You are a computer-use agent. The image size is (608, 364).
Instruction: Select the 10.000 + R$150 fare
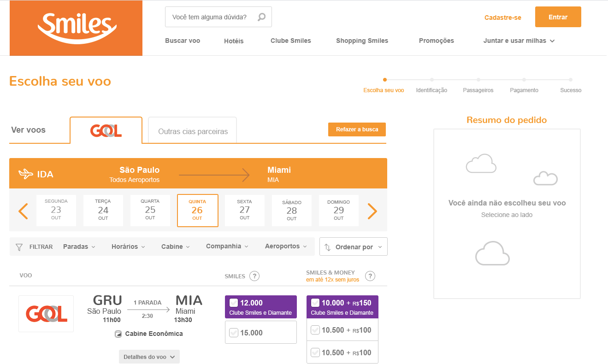pos(342,307)
